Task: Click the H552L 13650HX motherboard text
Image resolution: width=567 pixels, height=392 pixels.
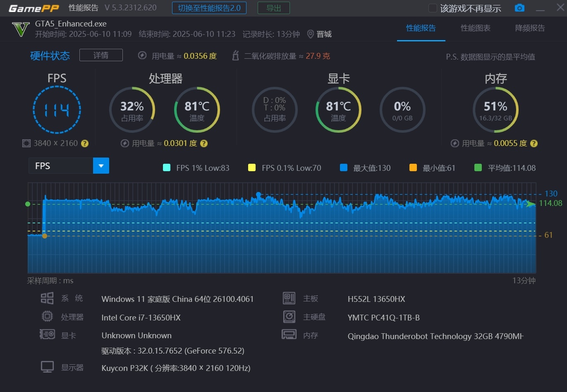Action: 376,299
